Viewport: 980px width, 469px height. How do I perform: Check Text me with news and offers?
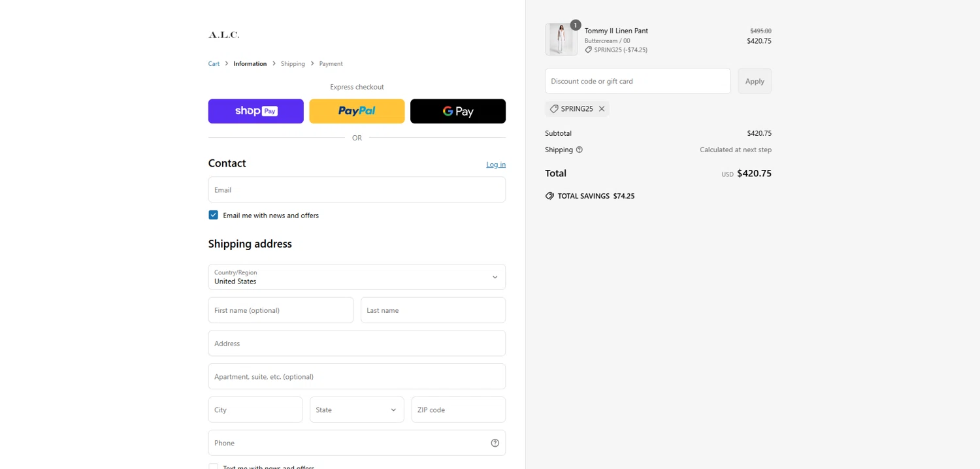tap(213, 466)
